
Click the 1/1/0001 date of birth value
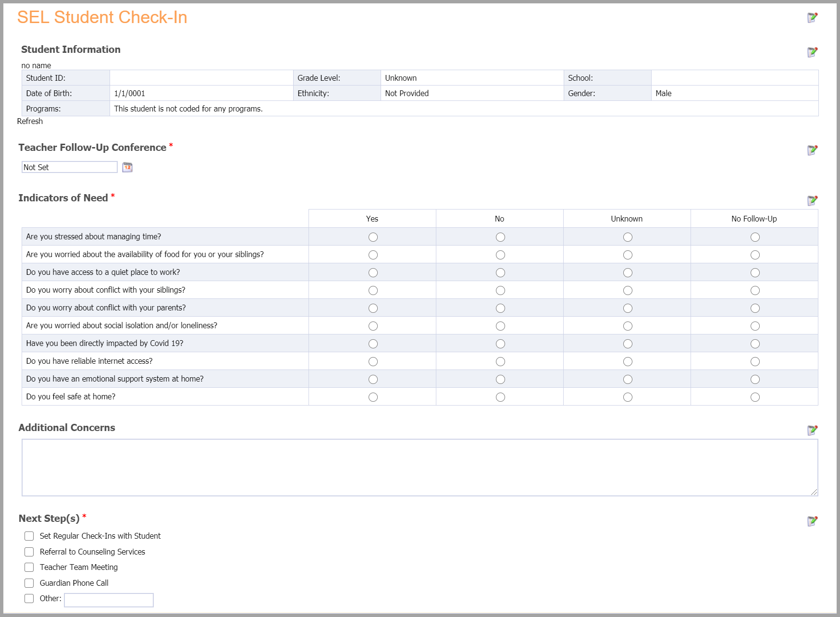(129, 93)
